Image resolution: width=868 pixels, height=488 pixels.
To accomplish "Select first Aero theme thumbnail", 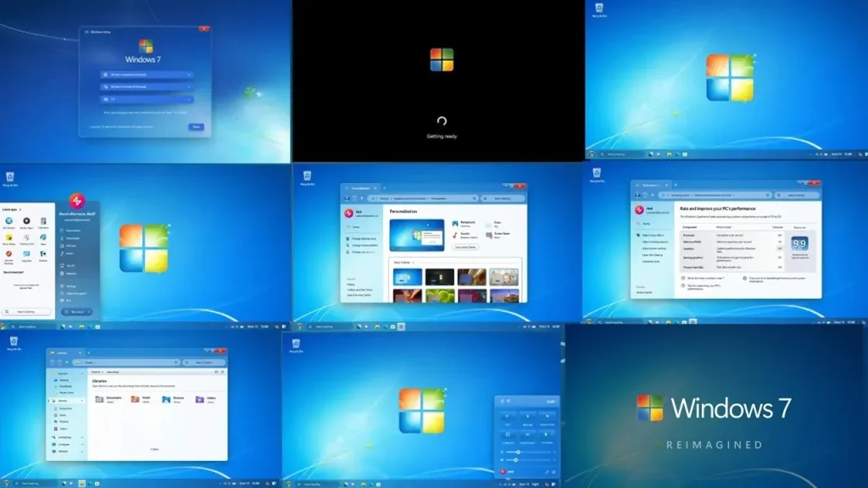I will pyautogui.click(x=408, y=277).
